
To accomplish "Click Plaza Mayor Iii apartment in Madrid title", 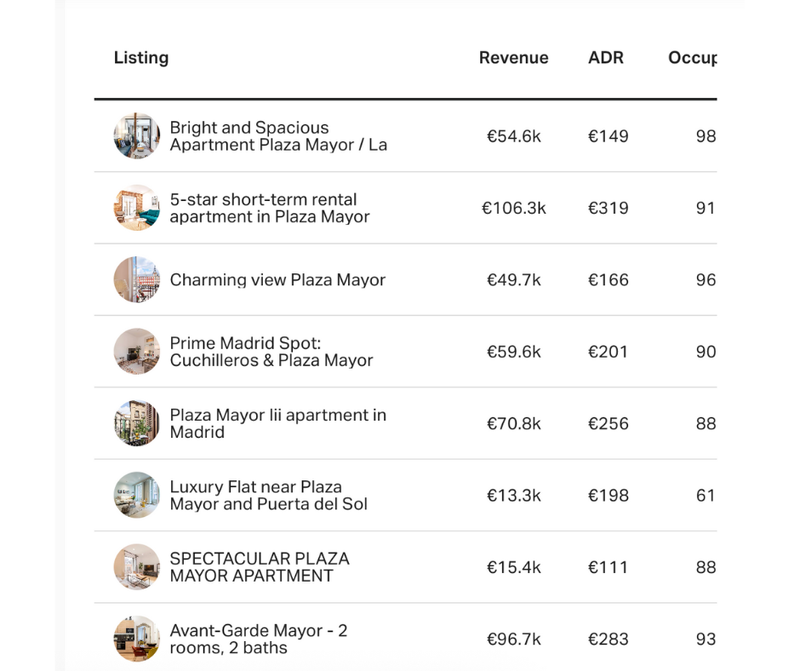I will click(x=277, y=424).
